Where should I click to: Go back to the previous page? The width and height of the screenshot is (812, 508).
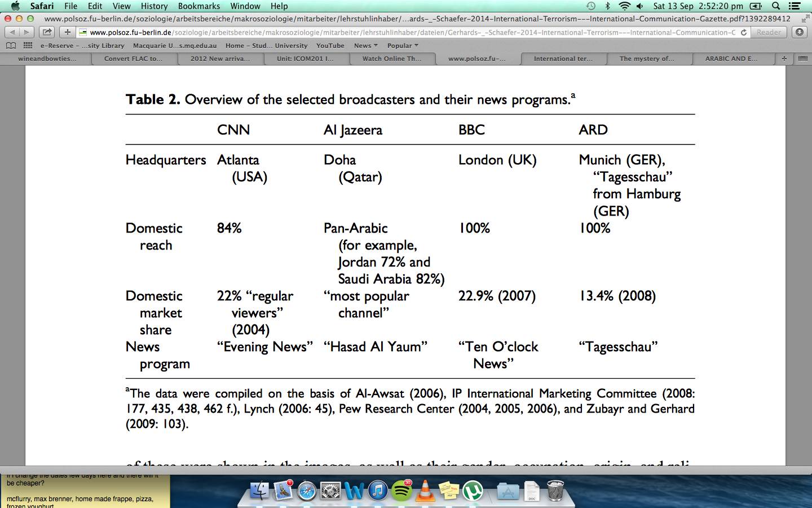pos(12,32)
